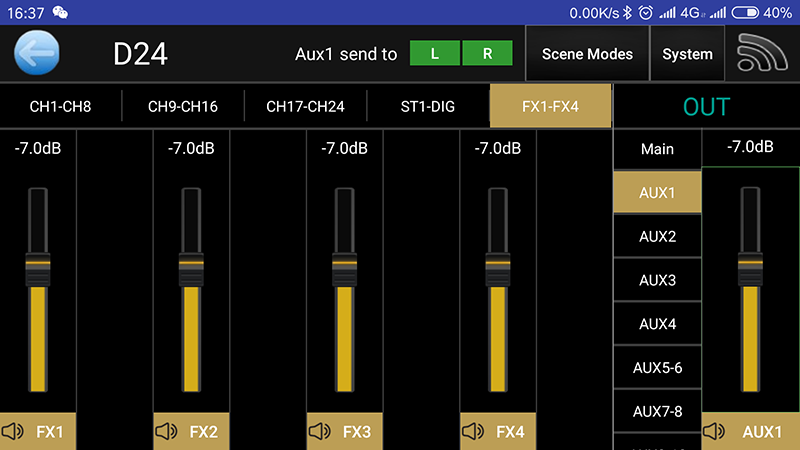Toggle Aux1 send to R
Screen dimensions: 800x450
click(488, 54)
